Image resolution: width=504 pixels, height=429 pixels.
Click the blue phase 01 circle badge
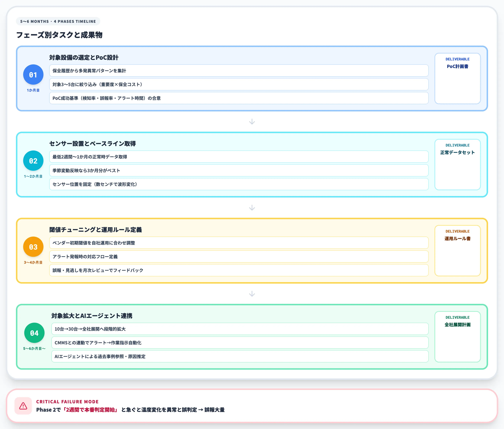[x=33, y=75]
